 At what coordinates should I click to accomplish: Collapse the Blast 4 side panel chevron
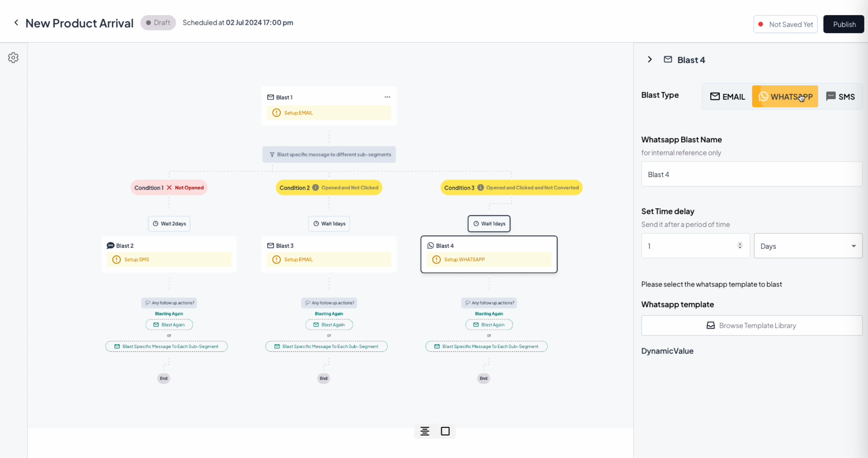pos(650,60)
